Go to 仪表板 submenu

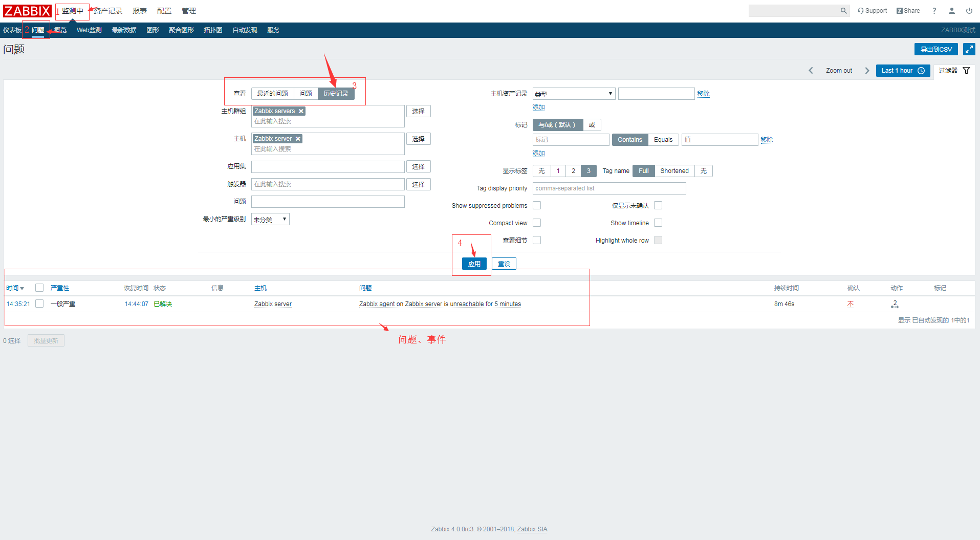click(12, 30)
